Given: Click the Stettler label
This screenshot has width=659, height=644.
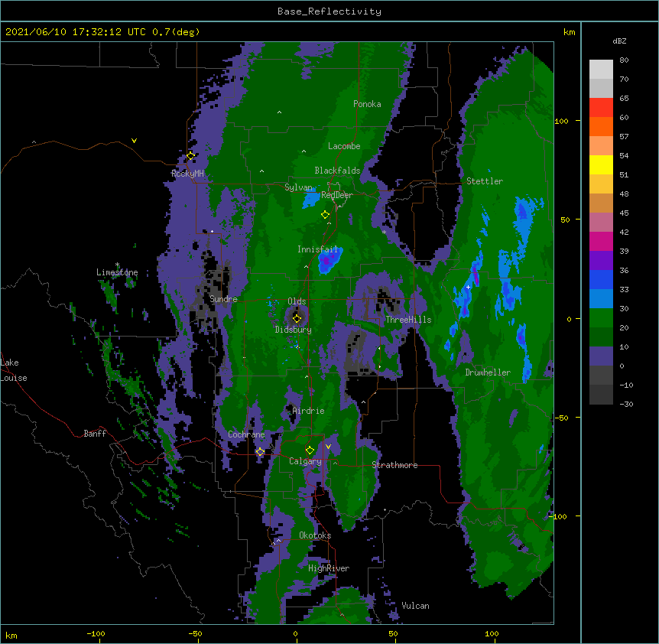Looking at the screenshot, I should click(484, 181).
